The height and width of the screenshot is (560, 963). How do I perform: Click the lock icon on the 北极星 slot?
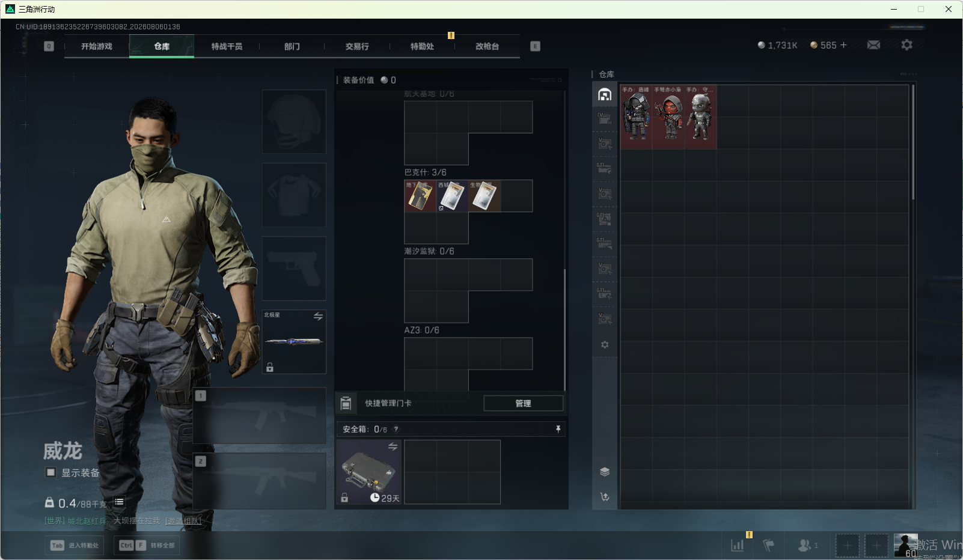[270, 367]
